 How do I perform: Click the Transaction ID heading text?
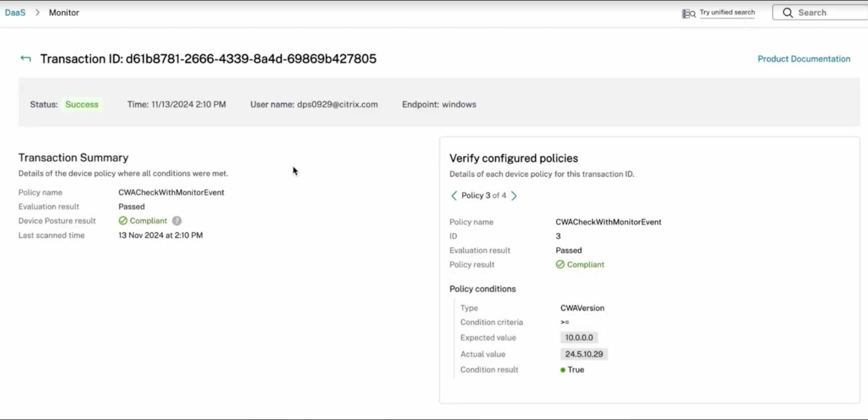[208, 59]
